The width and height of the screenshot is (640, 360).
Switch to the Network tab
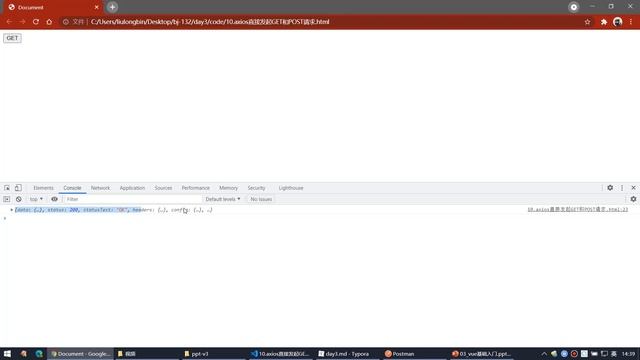click(100, 188)
